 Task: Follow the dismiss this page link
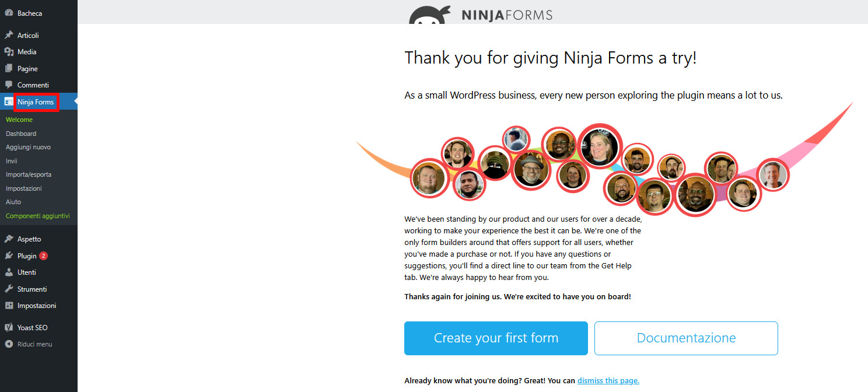(x=608, y=380)
